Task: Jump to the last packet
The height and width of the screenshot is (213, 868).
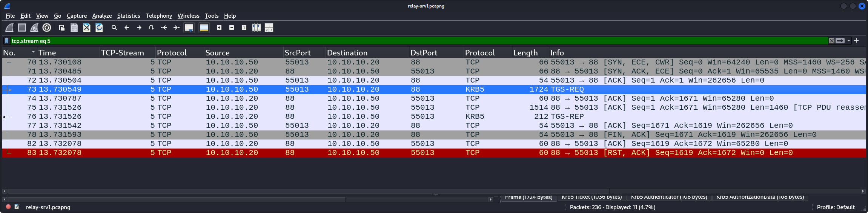Action: coord(177,28)
